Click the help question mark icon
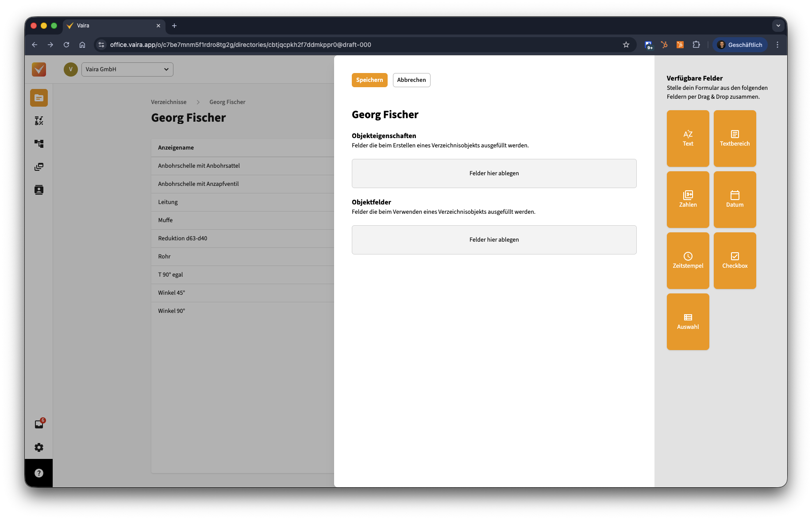The width and height of the screenshot is (812, 520). [39, 473]
